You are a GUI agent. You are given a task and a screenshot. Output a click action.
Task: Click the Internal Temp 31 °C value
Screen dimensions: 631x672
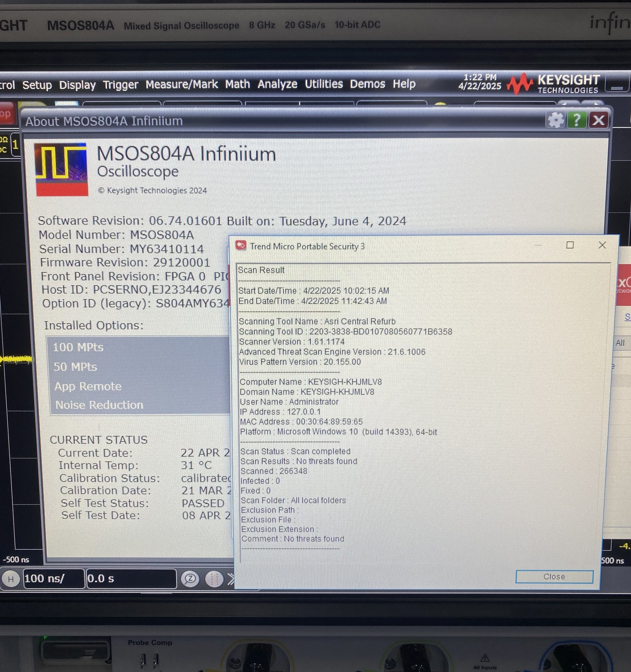coord(196,465)
